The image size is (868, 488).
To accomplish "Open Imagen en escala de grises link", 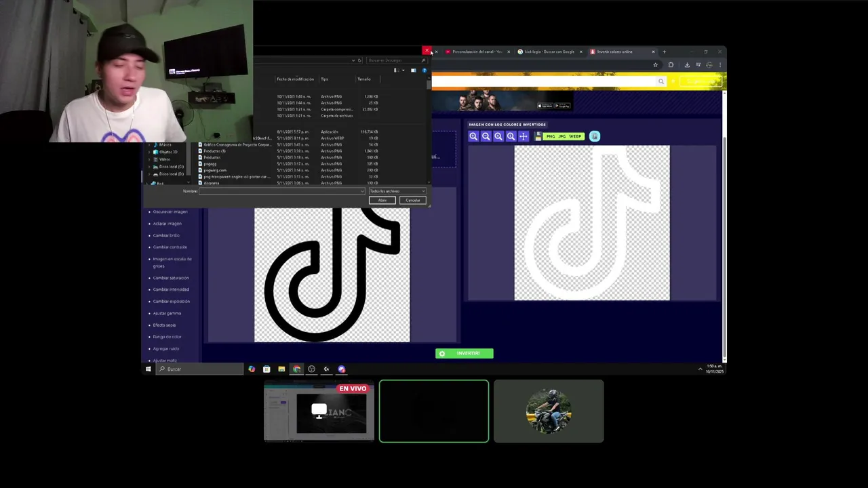I will [x=172, y=262].
